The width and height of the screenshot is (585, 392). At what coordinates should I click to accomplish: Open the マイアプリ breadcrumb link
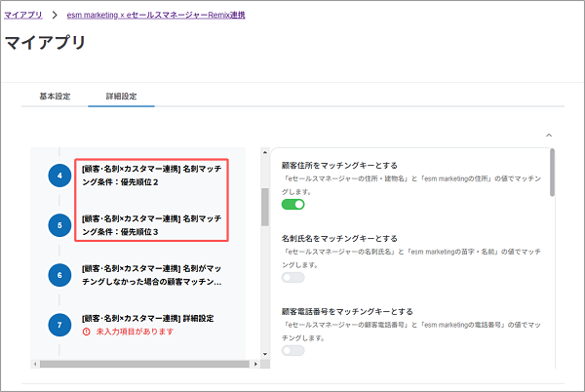pos(23,17)
